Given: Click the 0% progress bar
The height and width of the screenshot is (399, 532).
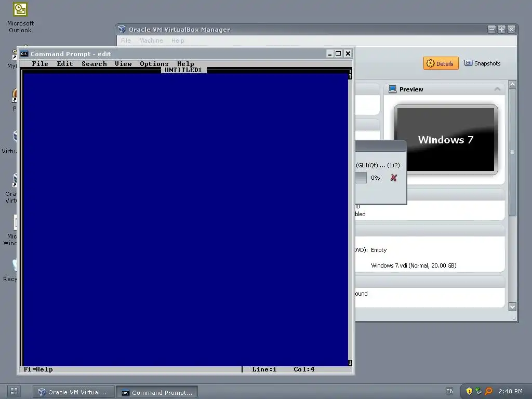Looking at the screenshot, I should pyautogui.click(x=361, y=178).
